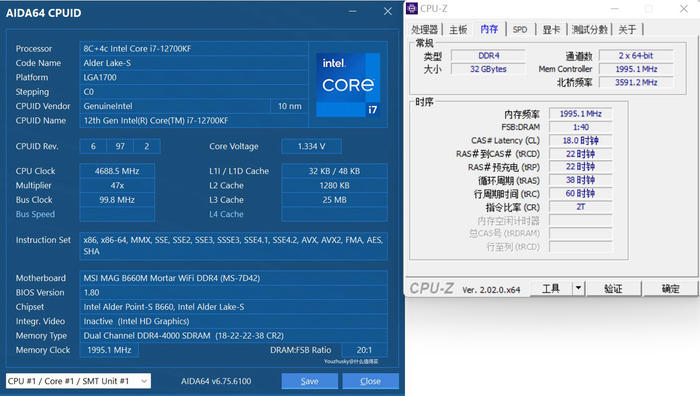Click the Bus Clock value '99.8 MHz'
This screenshot has width=700, height=396.
pyautogui.click(x=117, y=200)
